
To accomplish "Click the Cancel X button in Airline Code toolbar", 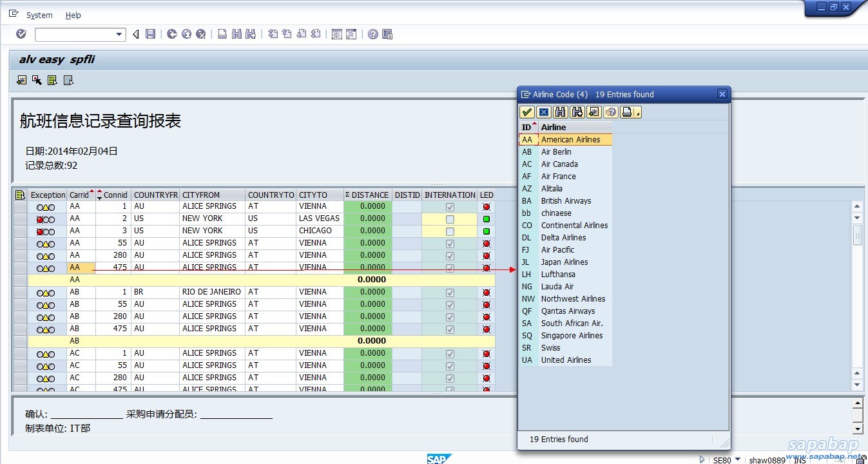I will [x=544, y=112].
